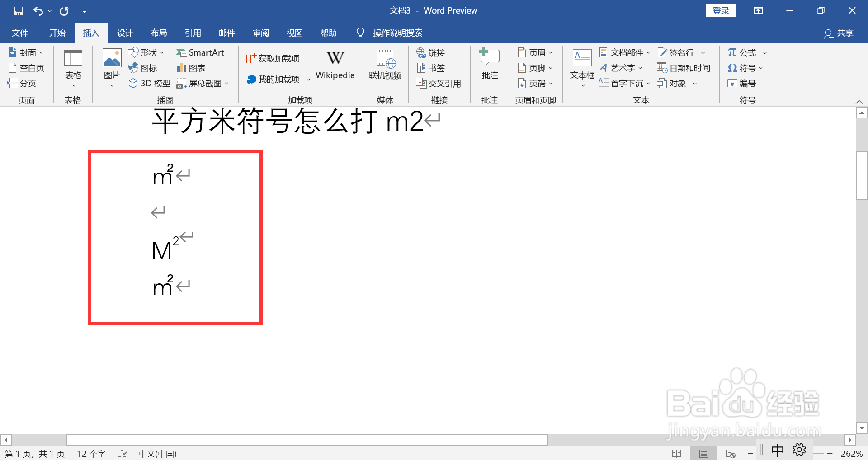Insert a bookmark
This screenshot has height=460, width=868.
432,68
